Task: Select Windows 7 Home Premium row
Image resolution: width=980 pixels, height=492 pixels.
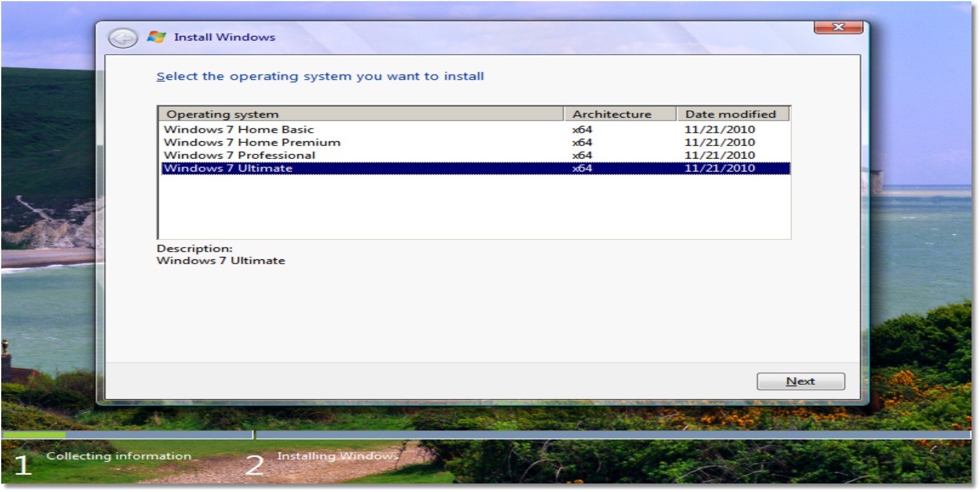Action: pyautogui.click(x=475, y=142)
